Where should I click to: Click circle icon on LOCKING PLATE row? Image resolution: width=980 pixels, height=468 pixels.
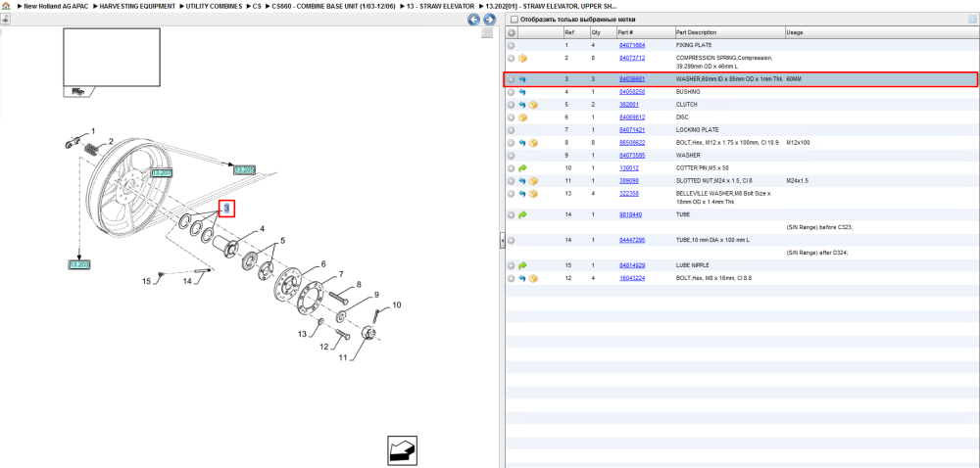pos(511,130)
